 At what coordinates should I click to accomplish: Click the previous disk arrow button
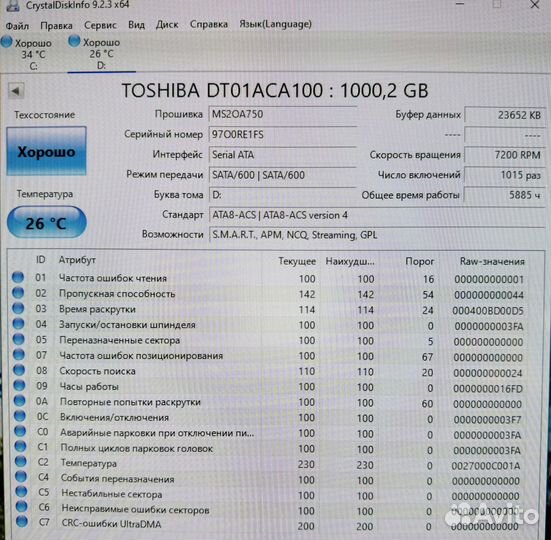(x=15, y=91)
